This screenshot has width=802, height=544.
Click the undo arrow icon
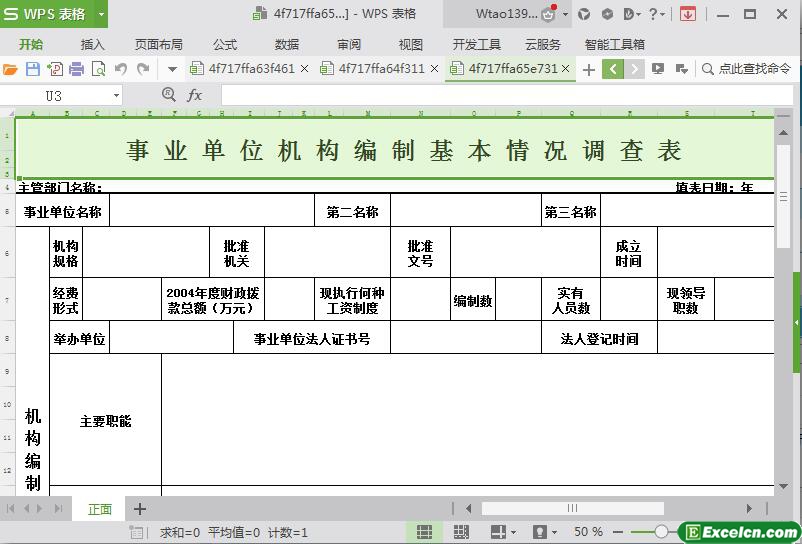pyautogui.click(x=121, y=69)
